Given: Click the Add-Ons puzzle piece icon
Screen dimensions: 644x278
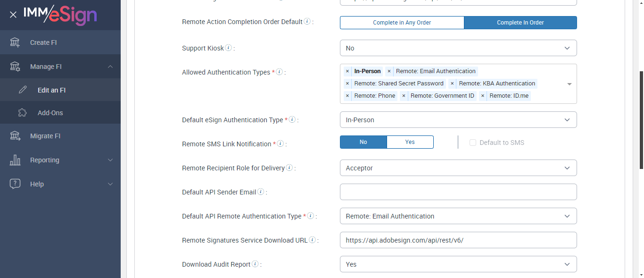Looking at the screenshot, I should pos(23,113).
